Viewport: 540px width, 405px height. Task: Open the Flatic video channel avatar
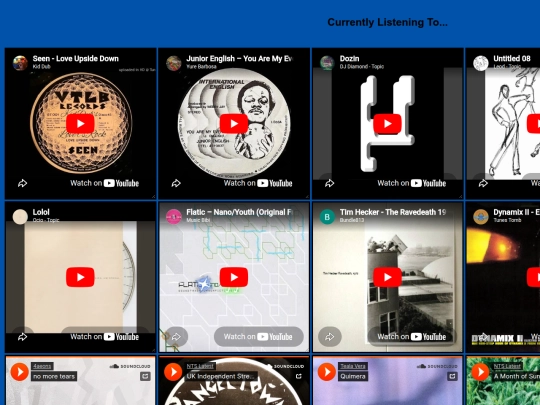pos(174,217)
